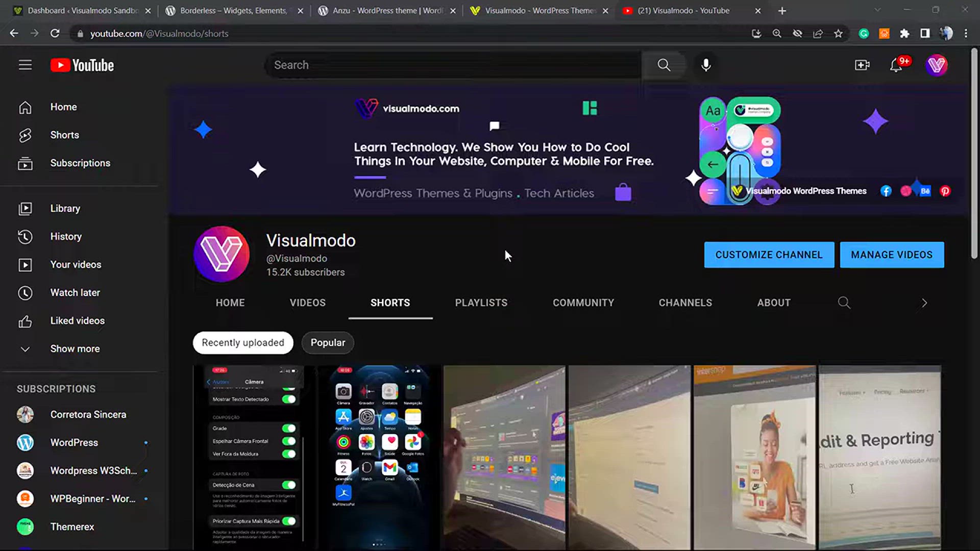The height and width of the screenshot is (551, 980).
Task: Open the iPhone home screen short
Action: click(x=379, y=458)
